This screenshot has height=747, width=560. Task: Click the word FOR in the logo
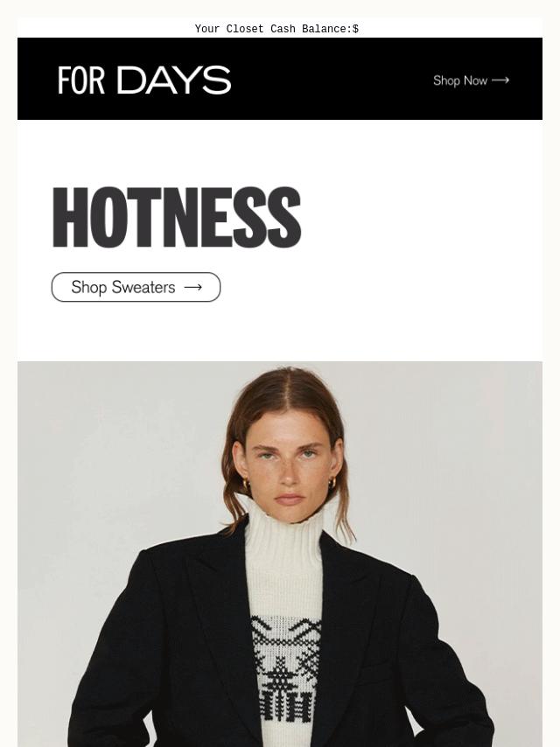point(81,80)
